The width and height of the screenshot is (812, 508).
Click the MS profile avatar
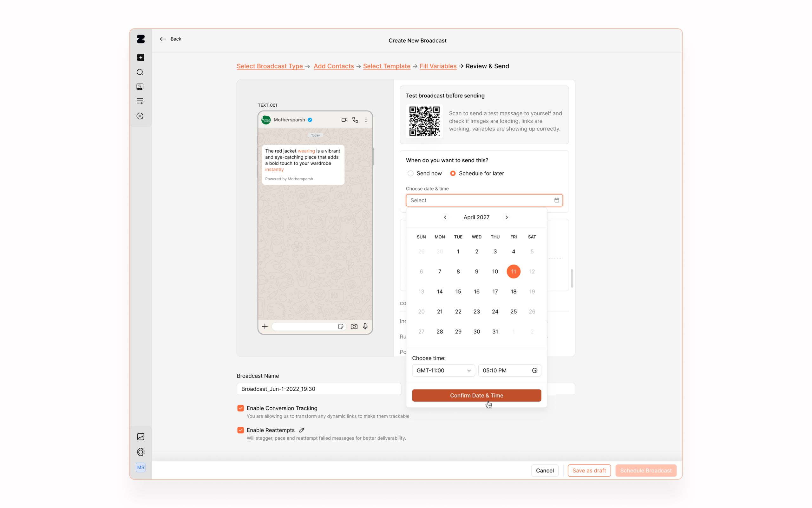tap(141, 467)
